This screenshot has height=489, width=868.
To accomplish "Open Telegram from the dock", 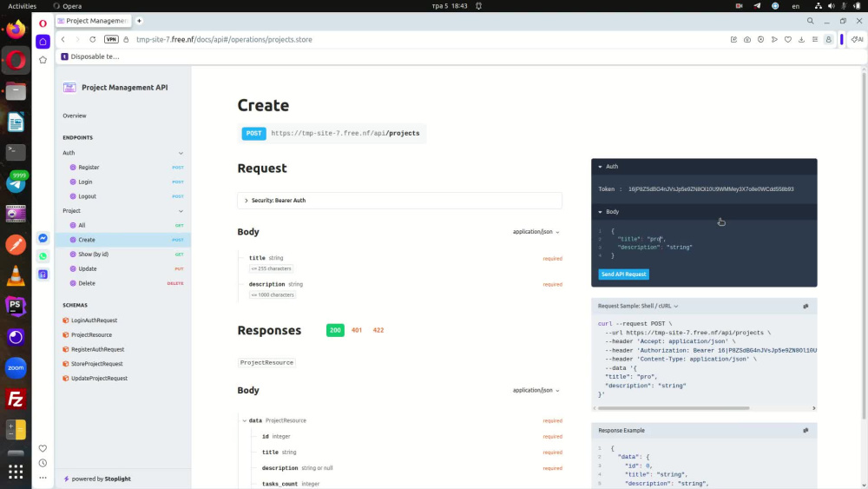I will pyautogui.click(x=16, y=182).
